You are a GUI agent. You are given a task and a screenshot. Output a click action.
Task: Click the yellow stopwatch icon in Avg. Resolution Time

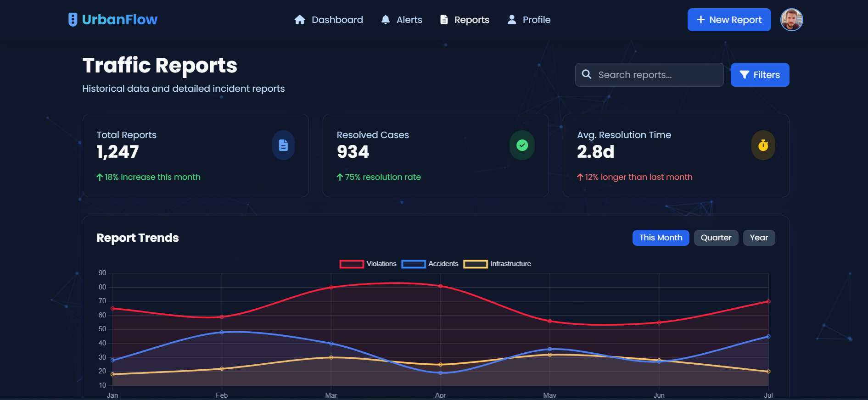tap(763, 145)
